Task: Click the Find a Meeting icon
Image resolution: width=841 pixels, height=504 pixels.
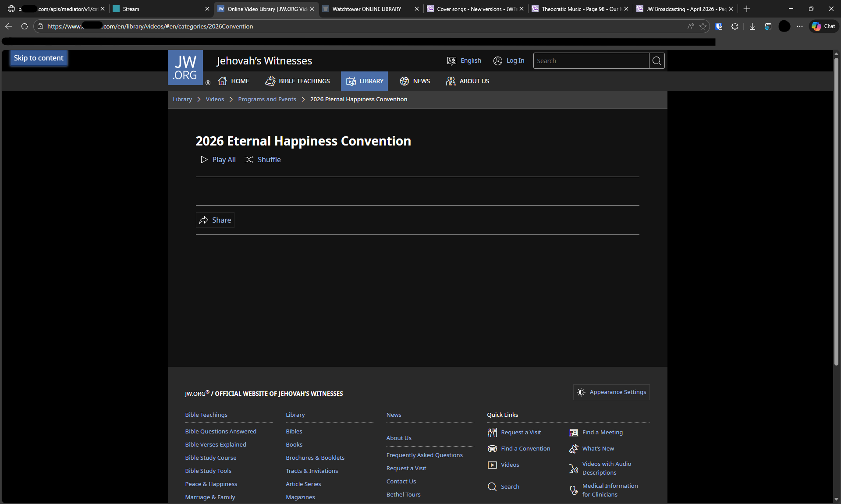Action: (573, 433)
